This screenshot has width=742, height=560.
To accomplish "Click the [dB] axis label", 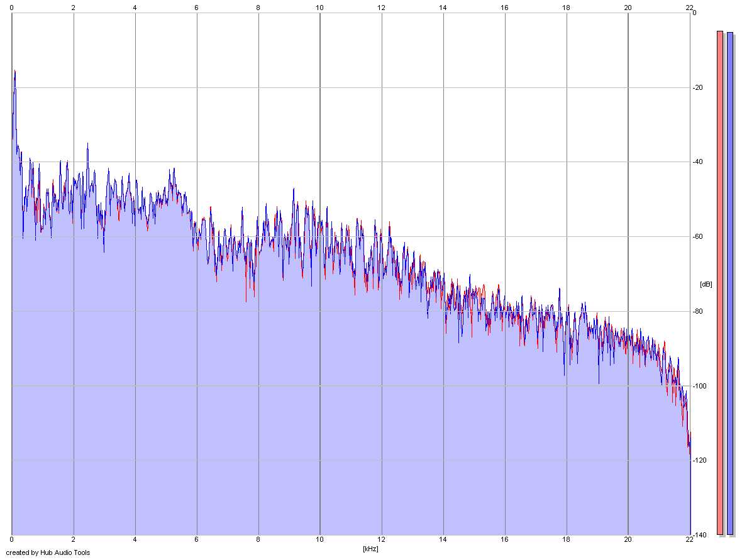I will pos(706,284).
